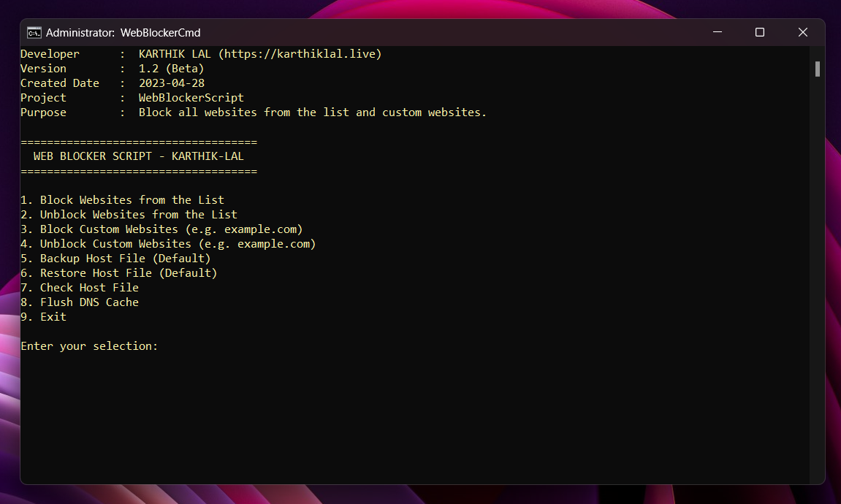Click '5. Backup Host File (Default)'

115,259
